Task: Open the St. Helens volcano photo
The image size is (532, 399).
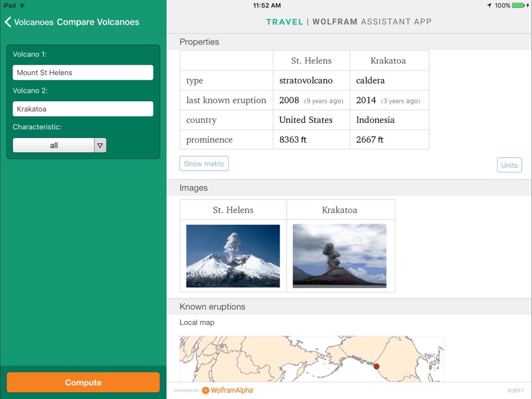Action: point(233,256)
